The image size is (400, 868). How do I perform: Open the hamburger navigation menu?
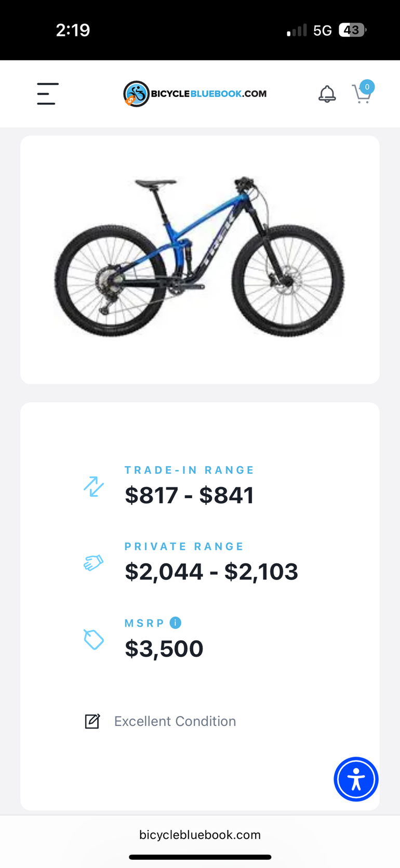(x=47, y=94)
